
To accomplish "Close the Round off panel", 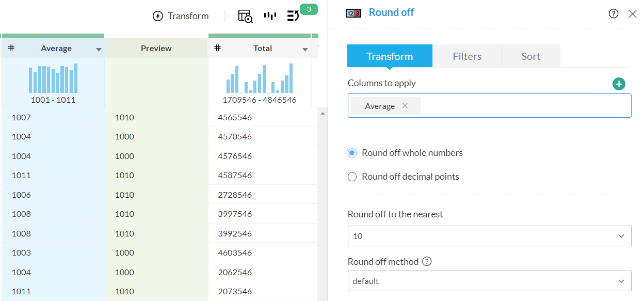I will (633, 14).
